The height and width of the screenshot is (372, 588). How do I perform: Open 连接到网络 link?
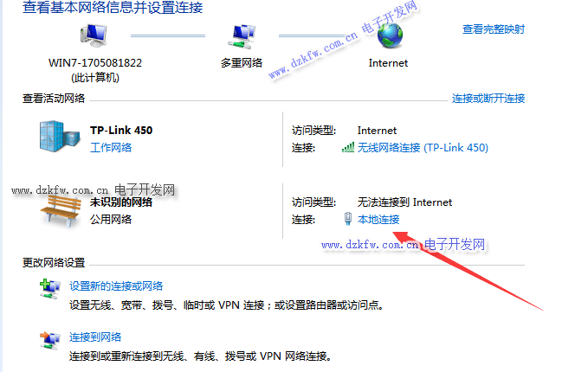95,337
